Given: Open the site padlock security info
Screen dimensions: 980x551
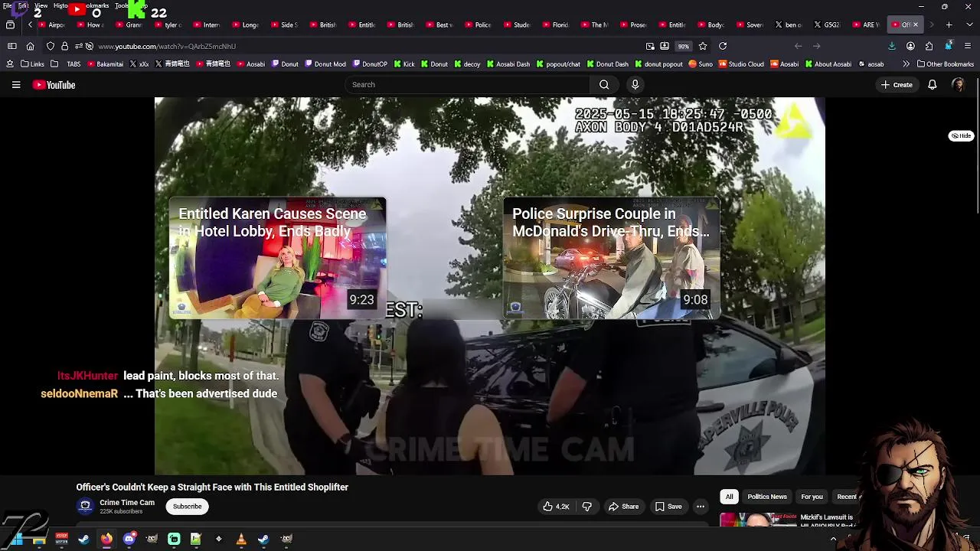Looking at the screenshot, I should coord(64,46).
